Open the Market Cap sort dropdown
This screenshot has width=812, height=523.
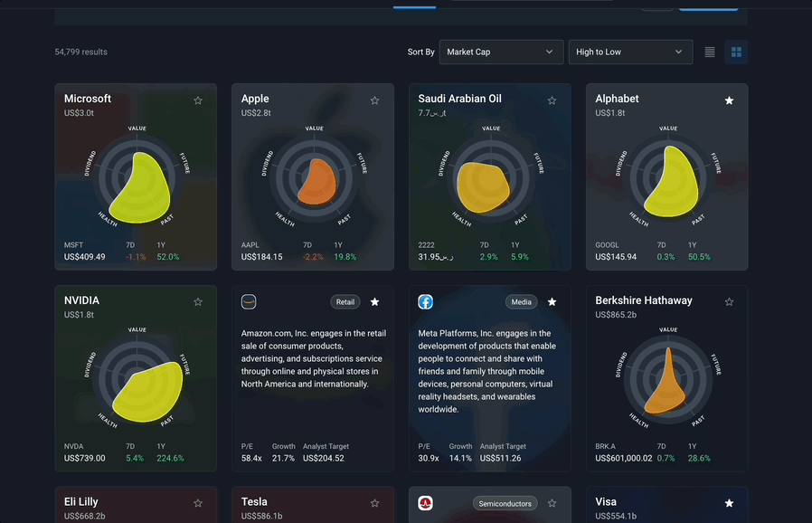click(501, 52)
